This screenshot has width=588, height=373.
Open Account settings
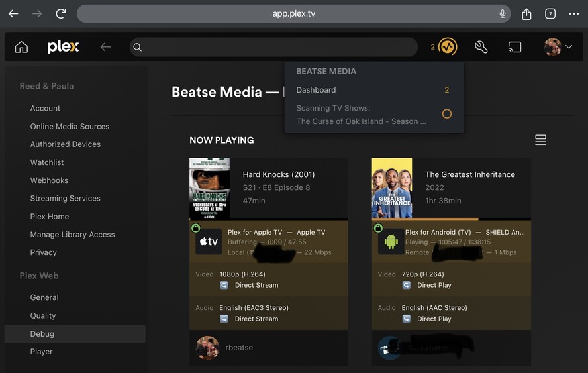point(45,108)
